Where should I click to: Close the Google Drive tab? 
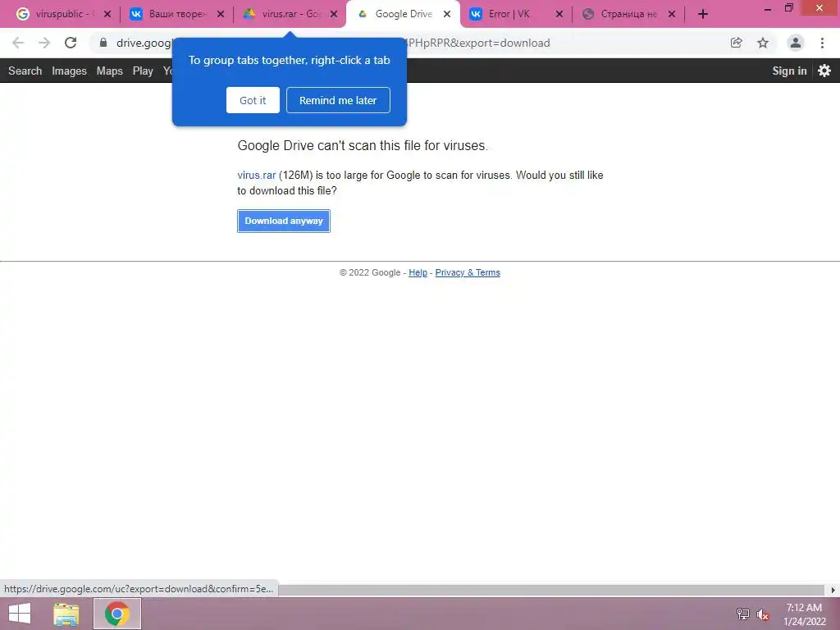[447, 15]
